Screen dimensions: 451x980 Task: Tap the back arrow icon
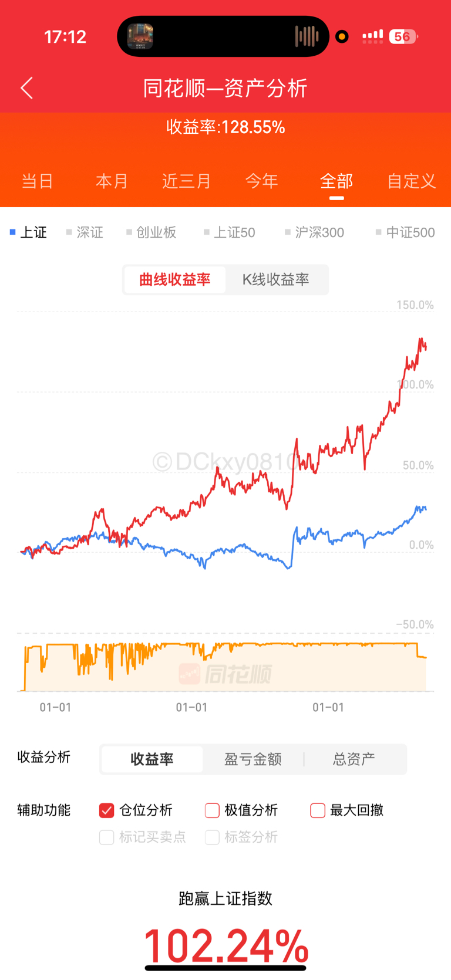pyautogui.click(x=27, y=88)
